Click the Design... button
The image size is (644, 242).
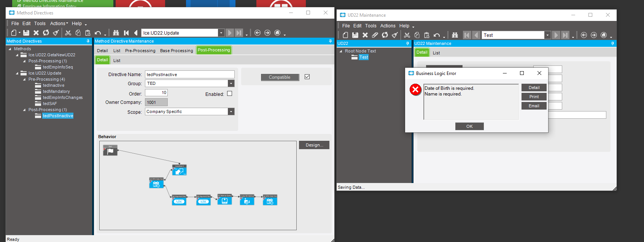314,145
